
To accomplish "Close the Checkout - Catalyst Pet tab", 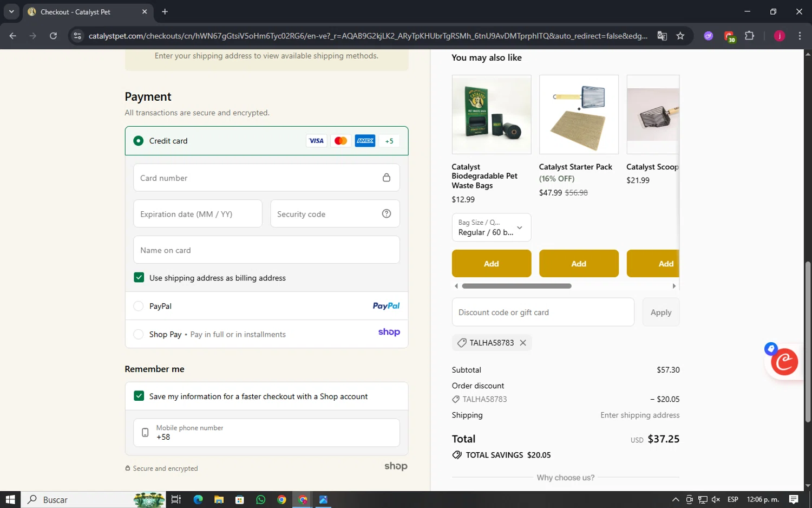I will tap(145, 11).
